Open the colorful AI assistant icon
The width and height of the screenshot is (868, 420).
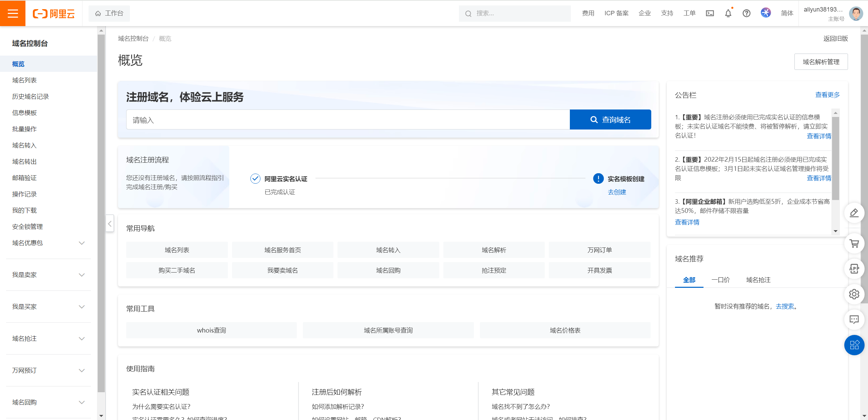point(766,13)
